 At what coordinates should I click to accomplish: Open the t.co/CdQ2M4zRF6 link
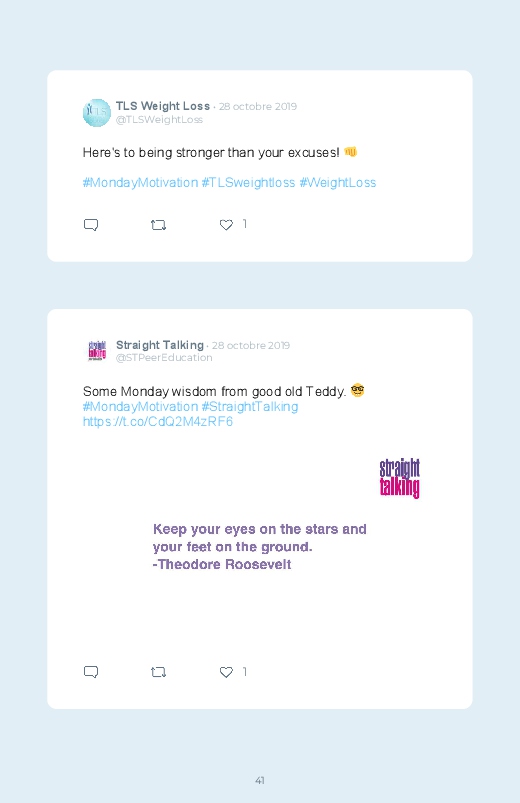tap(158, 421)
